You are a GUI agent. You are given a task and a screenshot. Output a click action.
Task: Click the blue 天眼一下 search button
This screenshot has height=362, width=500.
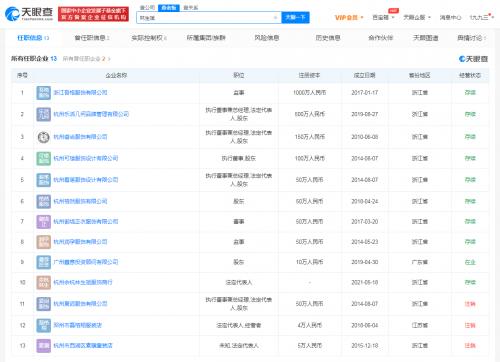click(x=295, y=17)
